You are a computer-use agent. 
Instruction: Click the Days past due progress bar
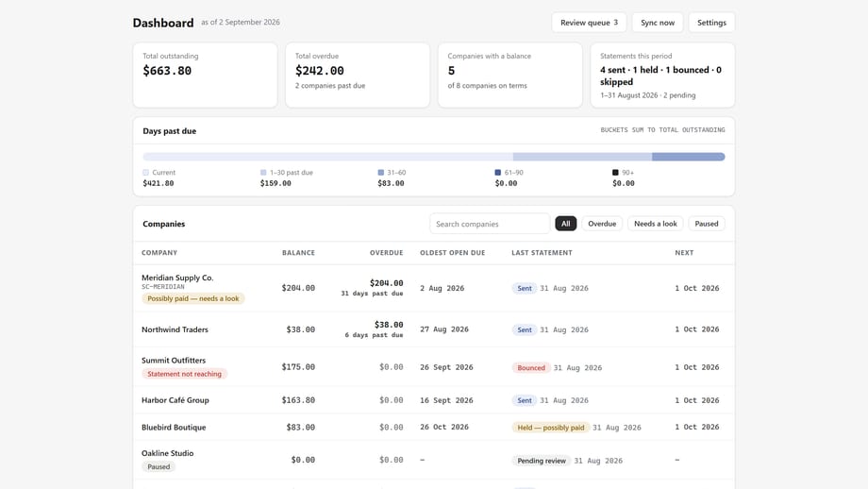click(x=433, y=157)
